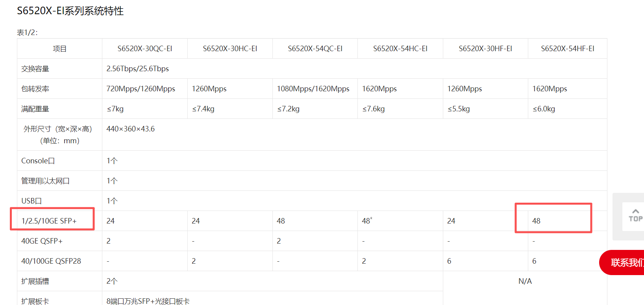Click the 1080Mpps/1620Mpps forwarding rate cell
The width and height of the screenshot is (644, 305).
pyautogui.click(x=313, y=89)
